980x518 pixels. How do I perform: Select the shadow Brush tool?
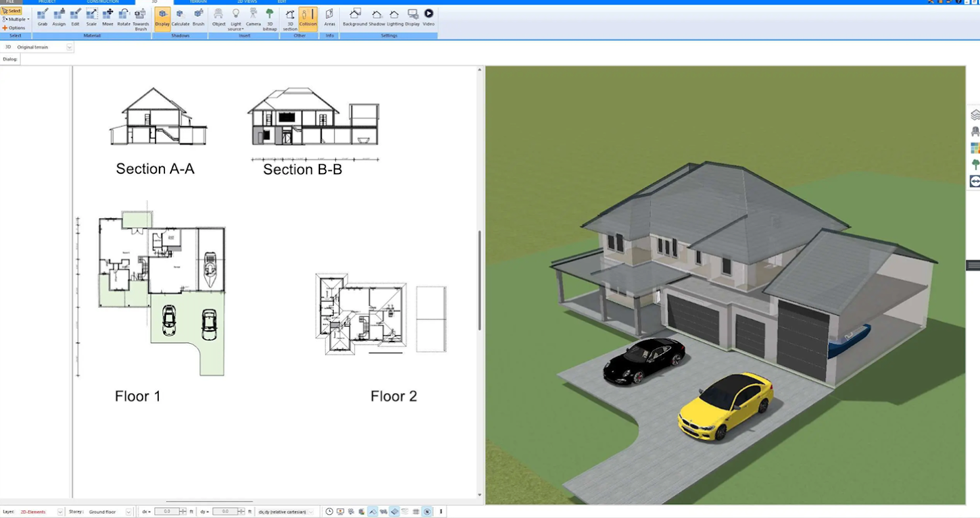tap(198, 17)
